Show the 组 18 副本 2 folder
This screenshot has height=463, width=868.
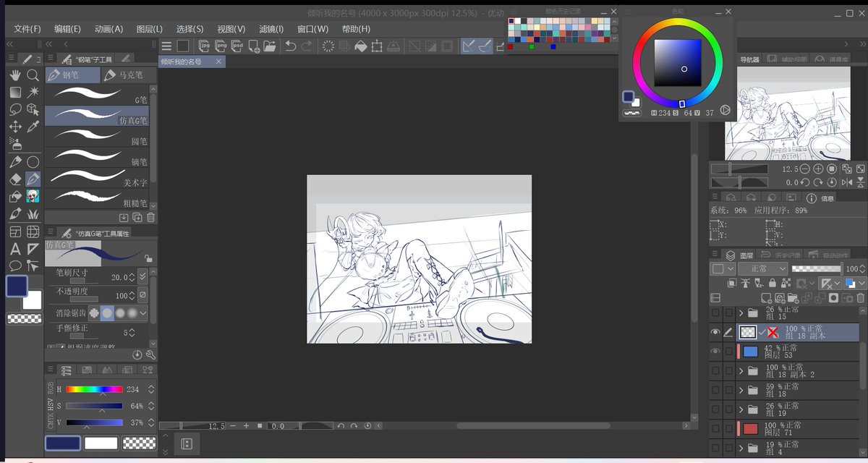coord(715,370)
